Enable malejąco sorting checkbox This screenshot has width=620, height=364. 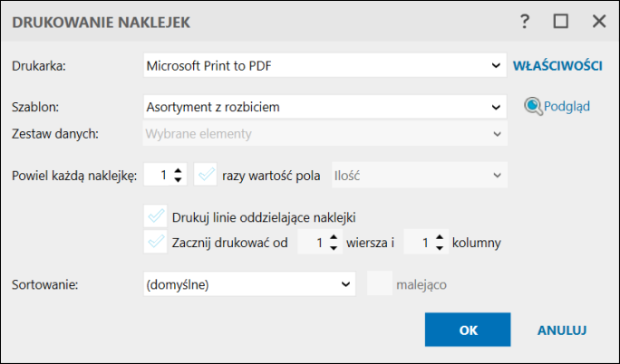[x=380, y=283]
